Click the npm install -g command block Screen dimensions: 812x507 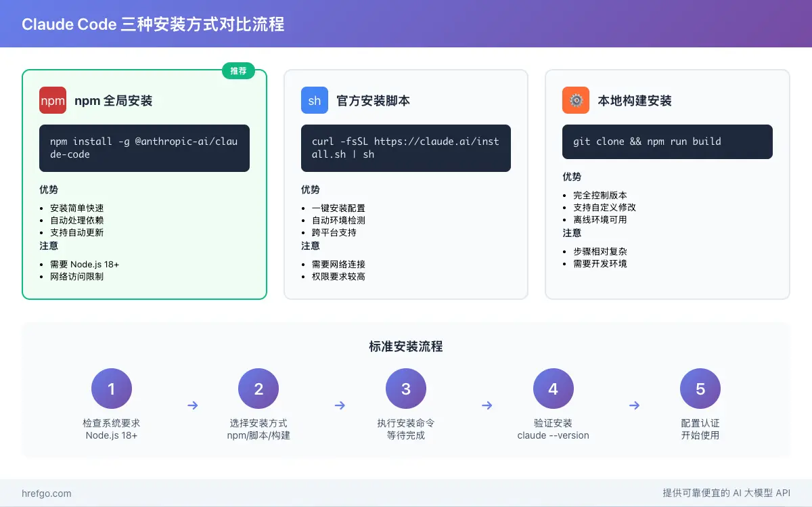click(x=144, y=148)
